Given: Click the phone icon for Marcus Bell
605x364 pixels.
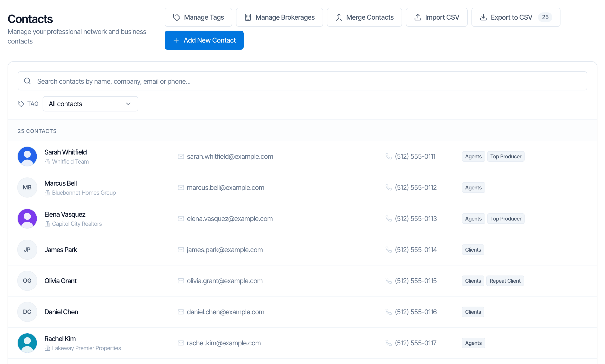Looking at the screenshot, I should pyautogui.click(x=388, y=188).
